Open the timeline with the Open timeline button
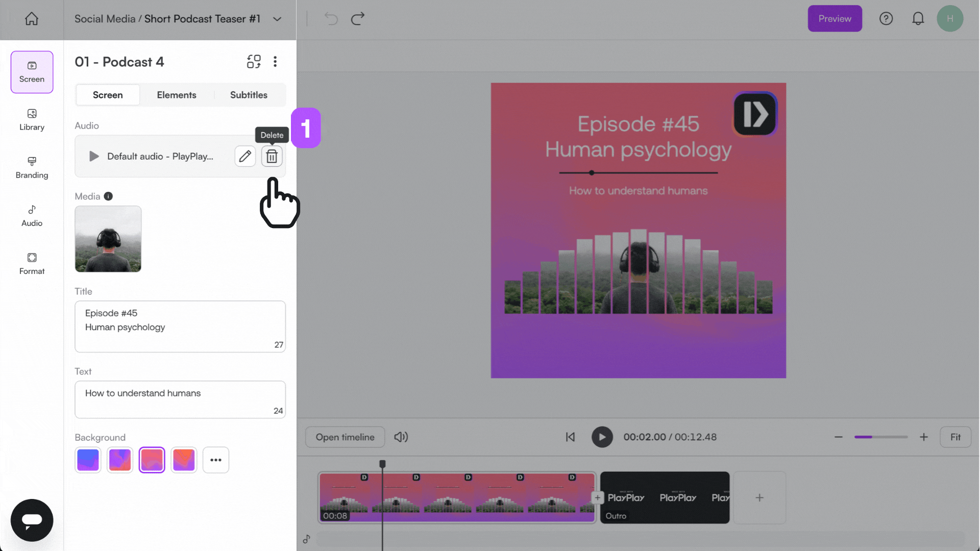980x551 pixels. pyautogui.click(x=345, y=437)
